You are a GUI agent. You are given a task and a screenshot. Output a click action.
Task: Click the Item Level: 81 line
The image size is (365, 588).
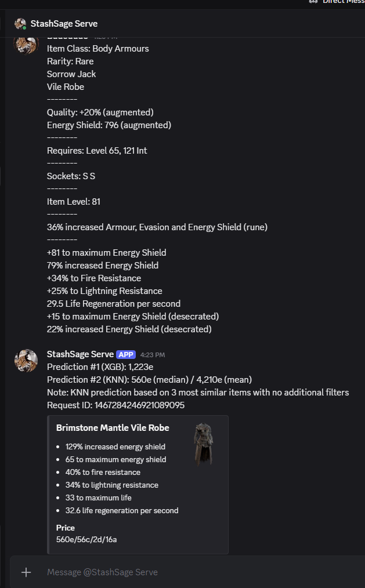[74, 202]
